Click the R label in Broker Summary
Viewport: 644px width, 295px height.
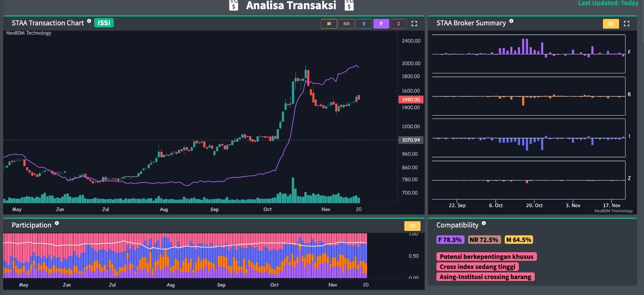629,94
